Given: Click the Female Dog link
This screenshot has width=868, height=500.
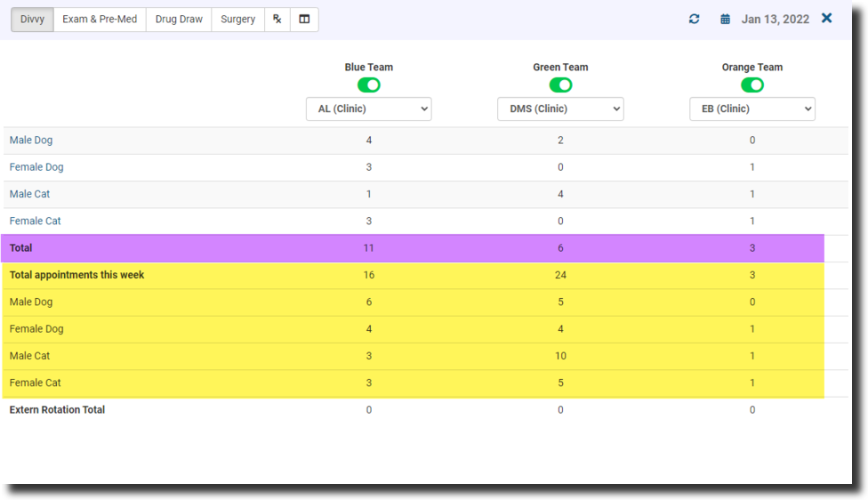Looking at the screenshot, I should tap(36, 167).
